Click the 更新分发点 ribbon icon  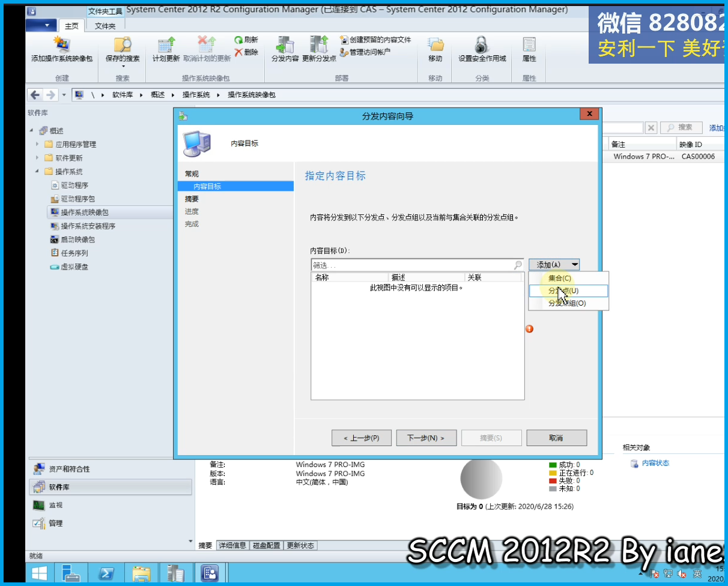pos(319,50)
